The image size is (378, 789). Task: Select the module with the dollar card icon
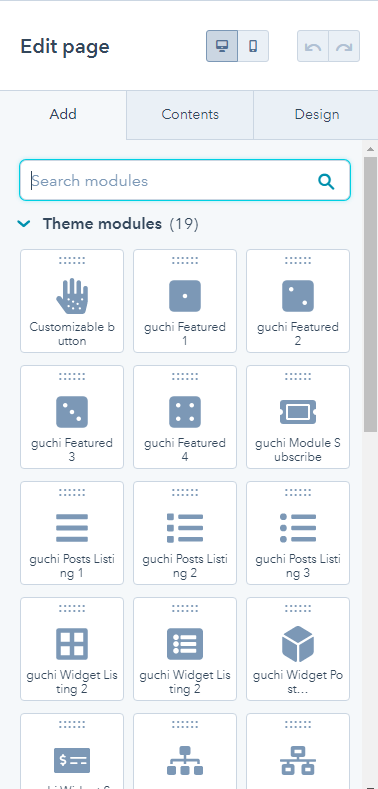tap(72, 751)
